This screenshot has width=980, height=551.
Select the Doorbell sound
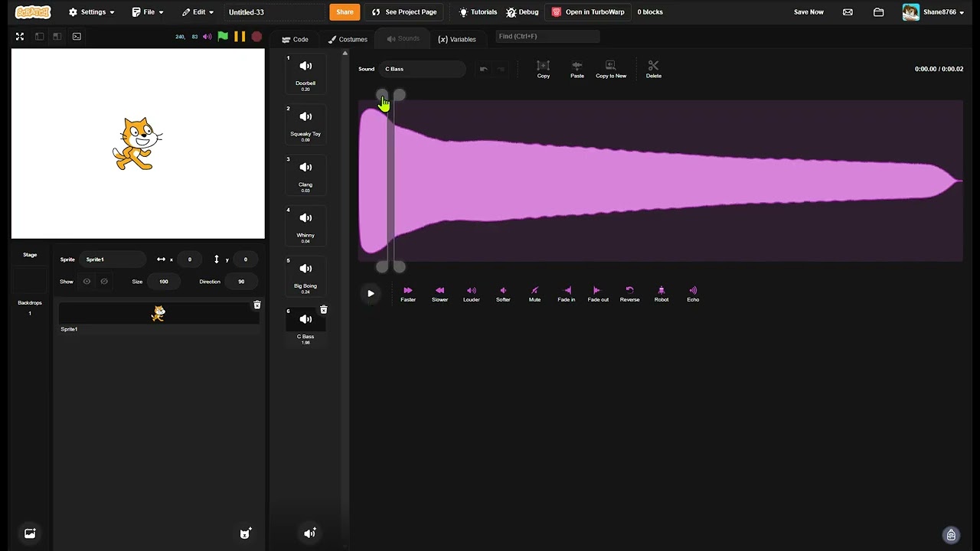[x=305, y=74]
